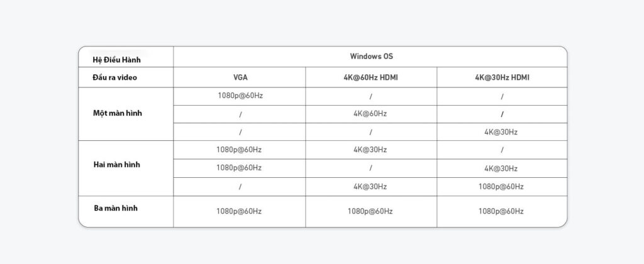Select the "Windows OS" header cell
644x264 pixels.
coord(371,57)
